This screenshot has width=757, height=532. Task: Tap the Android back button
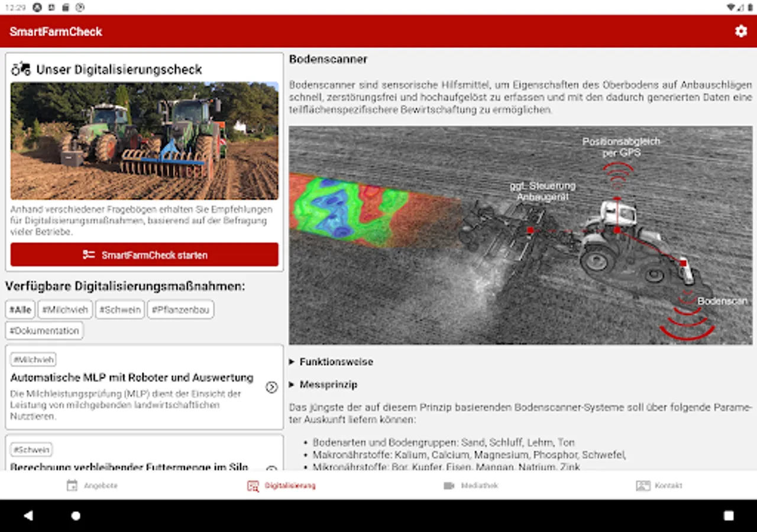(28, 515)
